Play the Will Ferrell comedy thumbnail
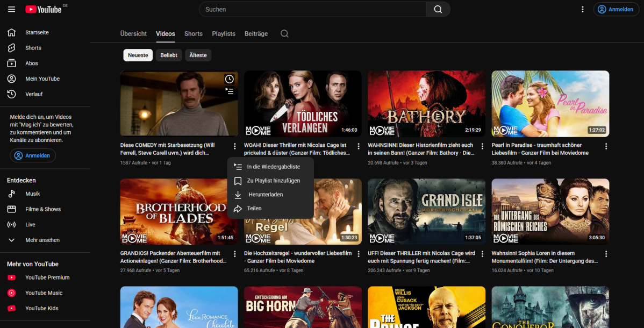Screen dimensions: 644x328 coord(179,104)
